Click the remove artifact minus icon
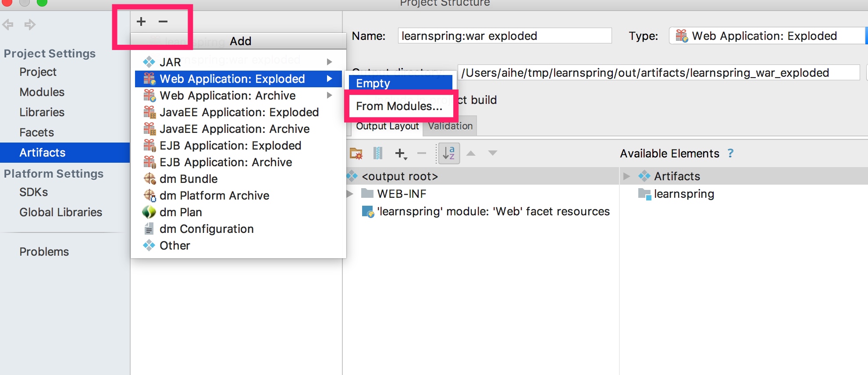The image size is (868, 375). (163, 21)
